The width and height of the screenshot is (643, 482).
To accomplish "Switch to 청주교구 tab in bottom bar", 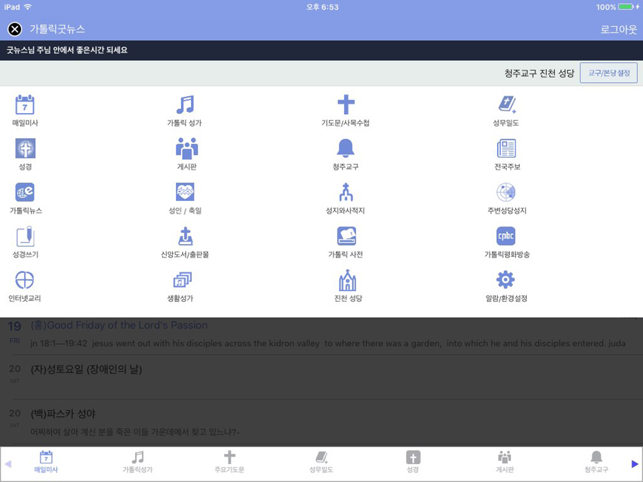I will 596,462.
